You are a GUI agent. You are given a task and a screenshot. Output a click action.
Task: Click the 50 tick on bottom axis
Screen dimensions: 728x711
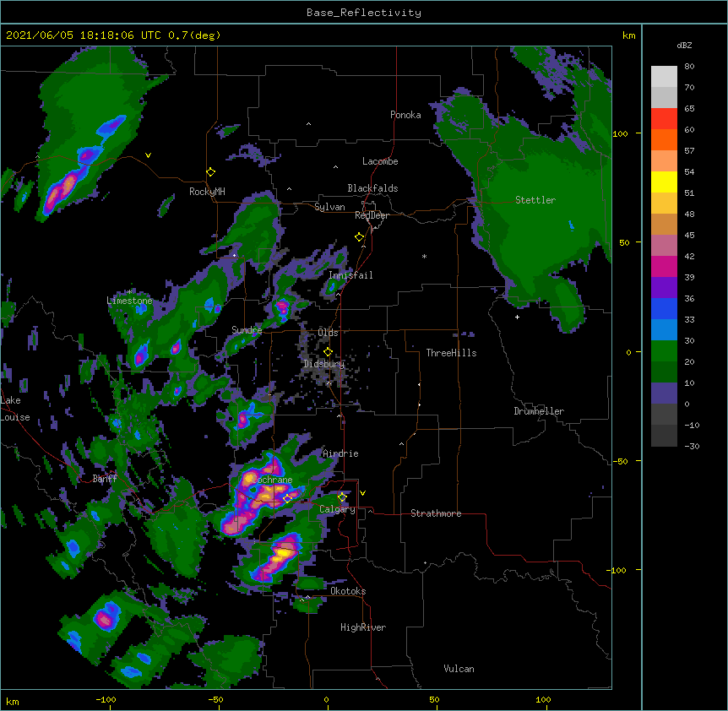[x=434, y=699]
